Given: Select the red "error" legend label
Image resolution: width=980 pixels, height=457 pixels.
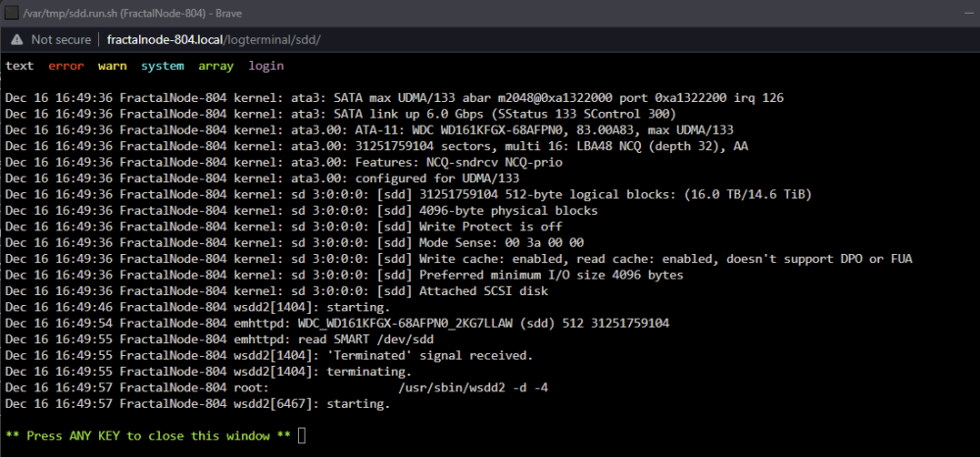Looking at the screenshot, I should point(66,66).
